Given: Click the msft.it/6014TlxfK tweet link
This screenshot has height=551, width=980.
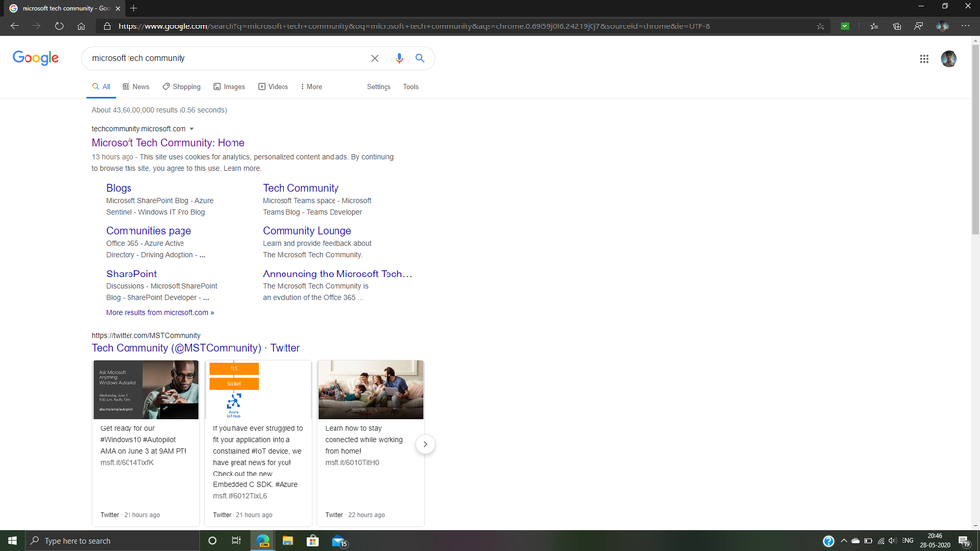Looking at the screenshot, I should tap(127, 463).
